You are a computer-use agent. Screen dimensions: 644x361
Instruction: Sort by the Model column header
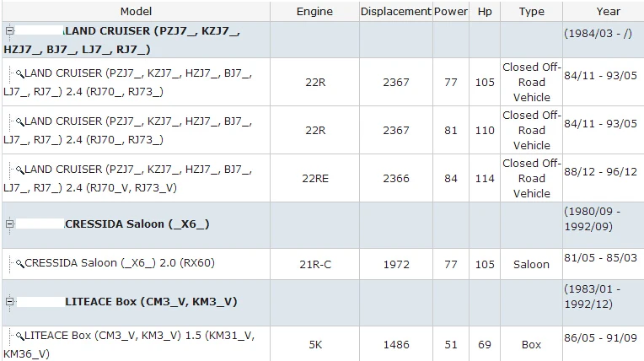136,12
